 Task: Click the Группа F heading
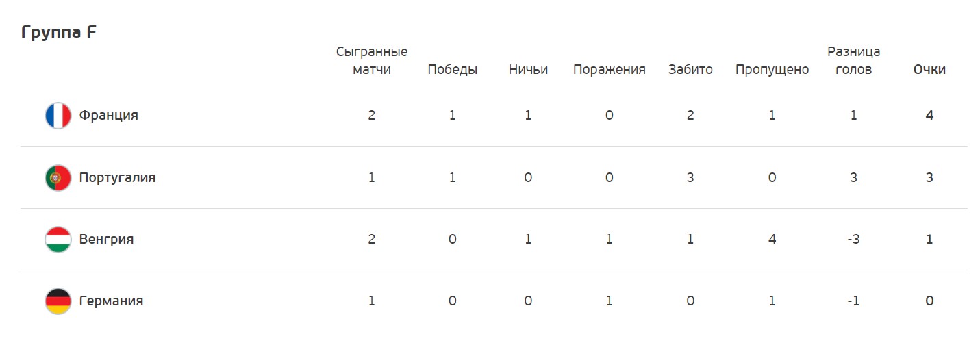pos(59,32)
